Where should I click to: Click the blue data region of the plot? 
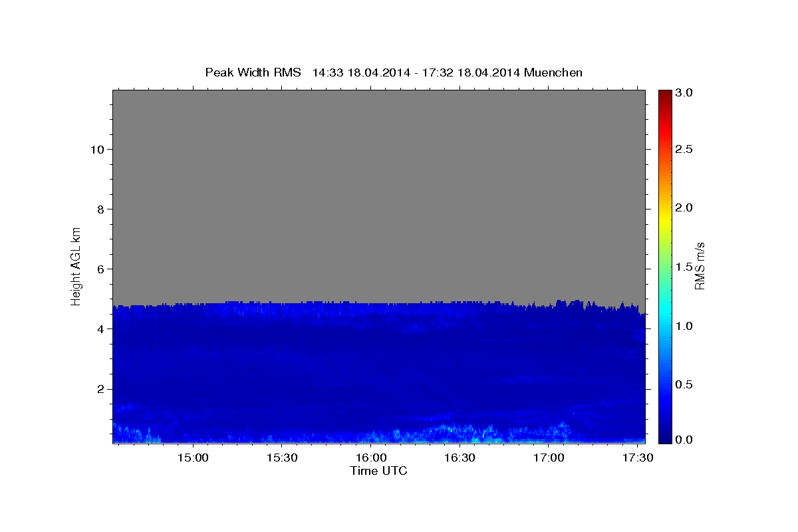(378, 372)
